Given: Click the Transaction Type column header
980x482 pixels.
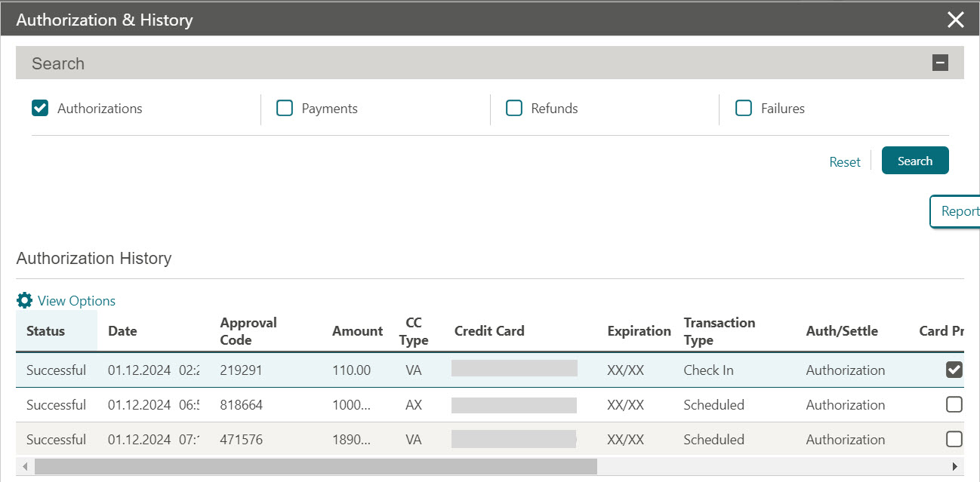Looking at the screenshot, I should tap(718, 330).
